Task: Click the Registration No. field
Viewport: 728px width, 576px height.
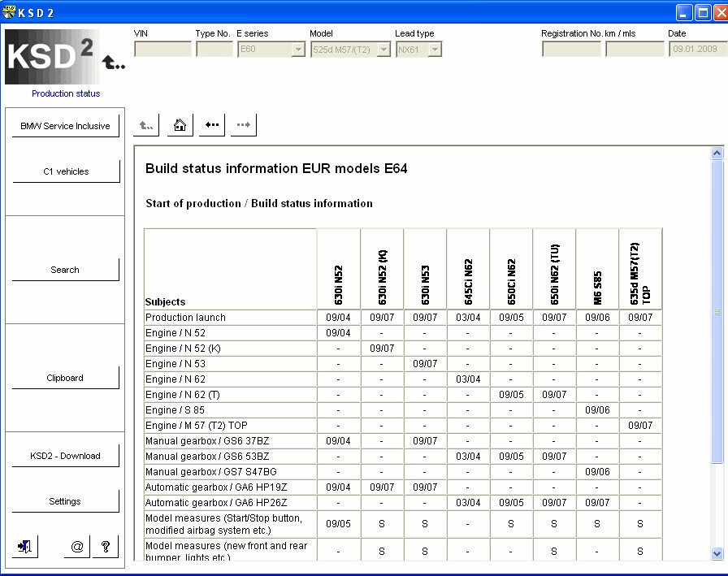Action: click(x=571, y=50)
